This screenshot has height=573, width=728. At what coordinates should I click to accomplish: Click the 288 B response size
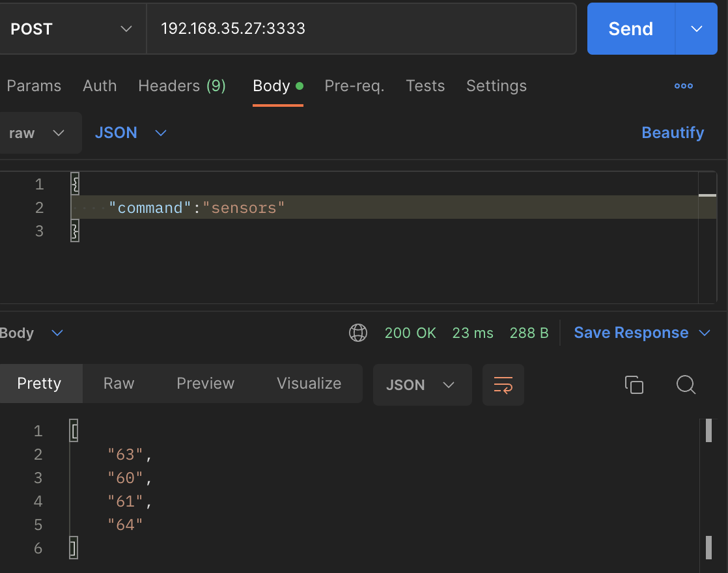click(x=529, y=333)
